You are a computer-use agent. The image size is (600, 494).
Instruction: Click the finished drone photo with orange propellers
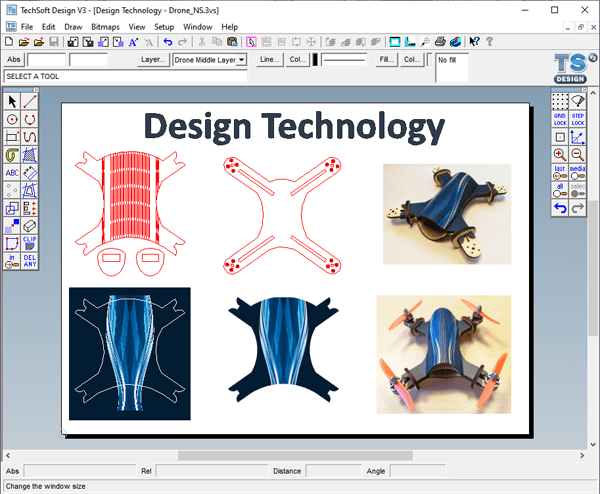(x=443, y=354)
